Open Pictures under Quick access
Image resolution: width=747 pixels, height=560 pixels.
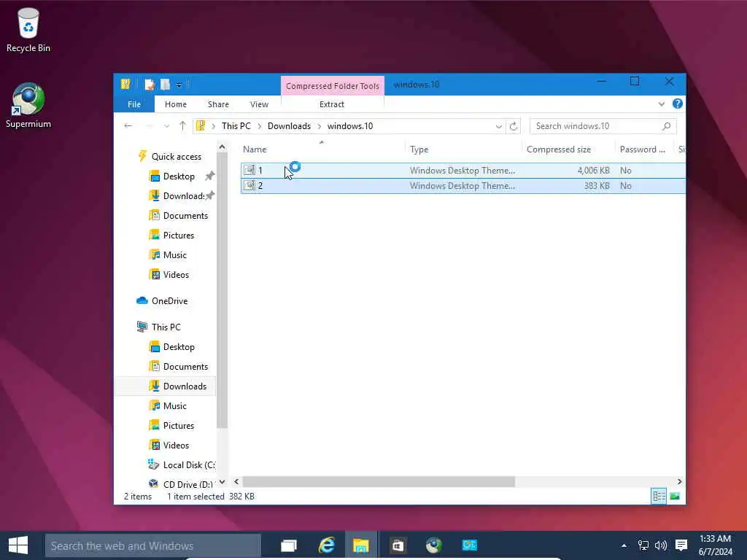179,236
